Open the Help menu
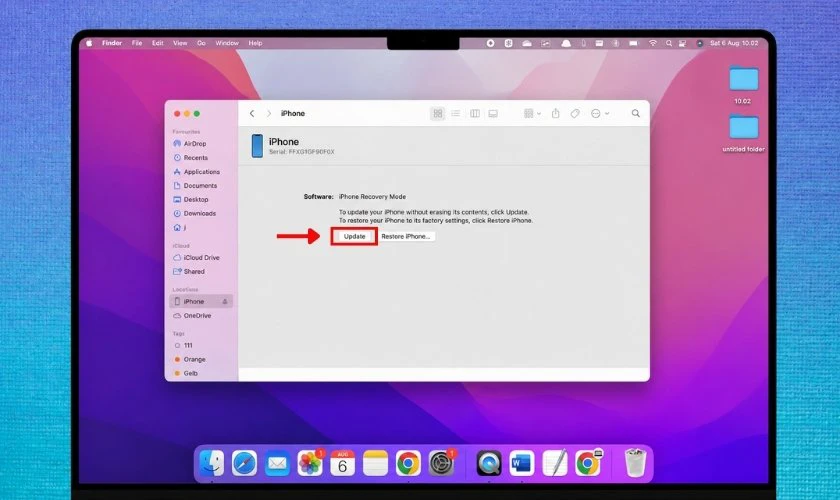The image size is (840, 500). coord(256,43)
